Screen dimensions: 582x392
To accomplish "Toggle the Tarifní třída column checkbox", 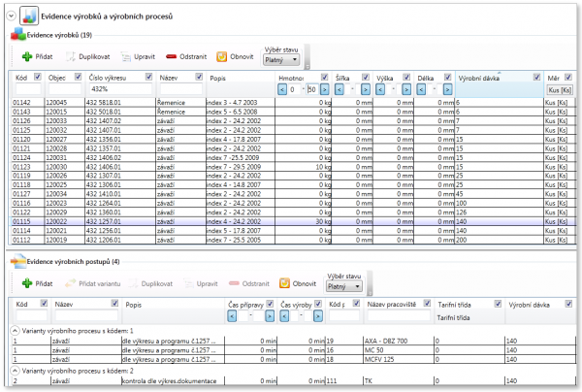I will (x=499, y=304).
